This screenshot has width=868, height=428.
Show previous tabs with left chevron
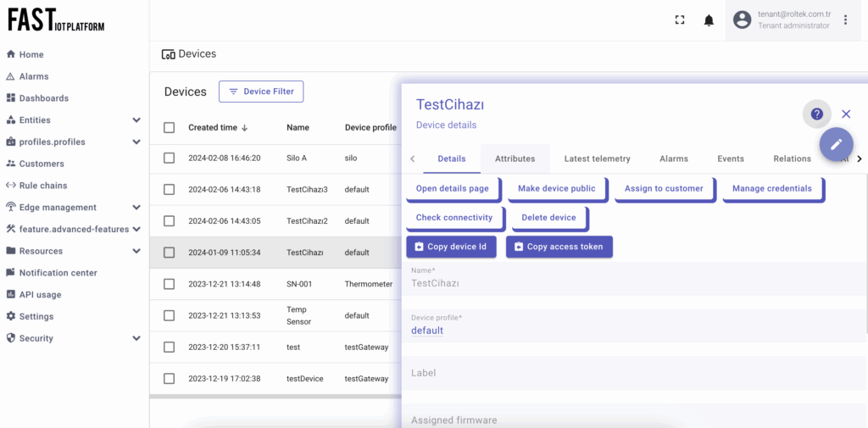[413, 158]
